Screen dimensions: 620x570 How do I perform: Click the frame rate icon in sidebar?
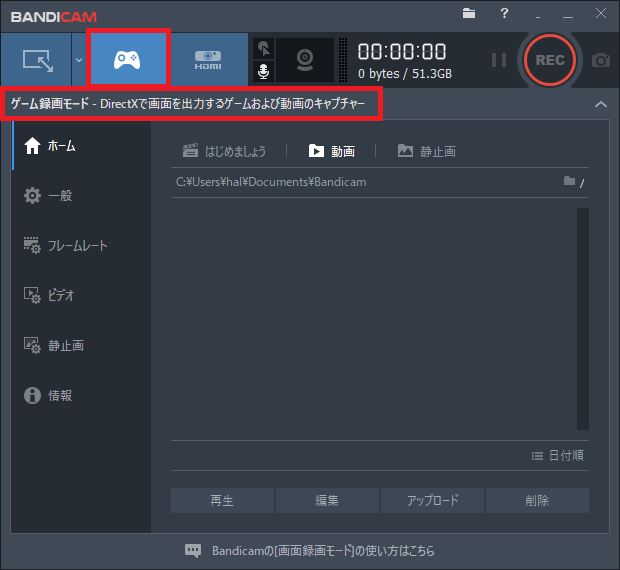tap(32, 245)
